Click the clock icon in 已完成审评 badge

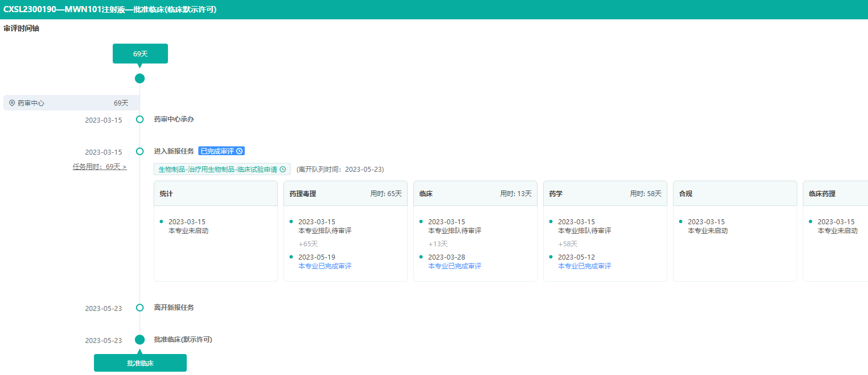239,151
